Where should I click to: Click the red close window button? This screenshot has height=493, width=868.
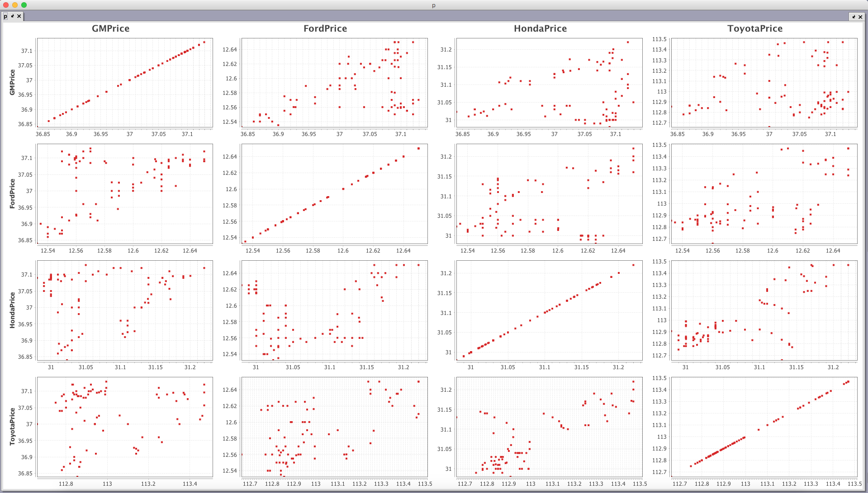6,5
